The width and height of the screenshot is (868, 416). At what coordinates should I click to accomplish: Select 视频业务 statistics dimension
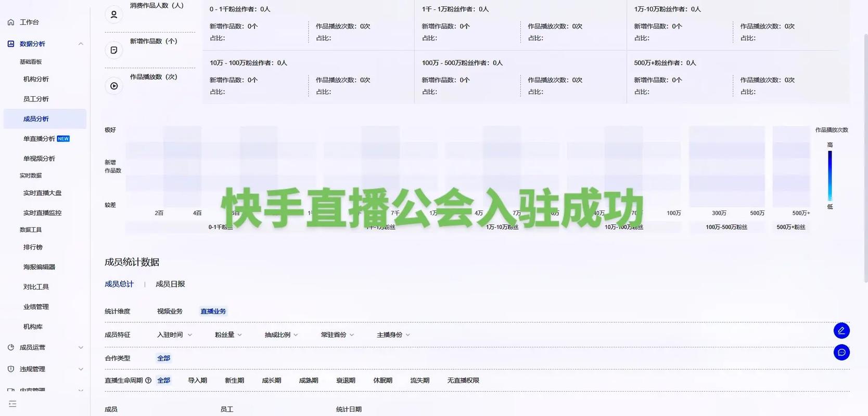[170, 311]
